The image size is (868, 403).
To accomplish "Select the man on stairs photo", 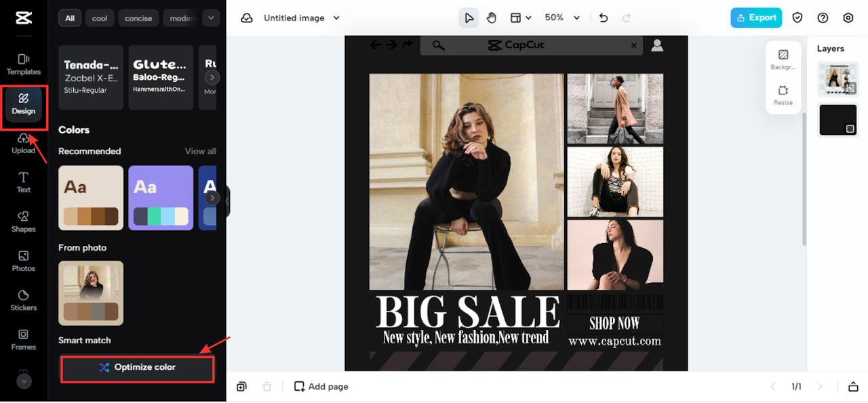I will pos(615,109).
